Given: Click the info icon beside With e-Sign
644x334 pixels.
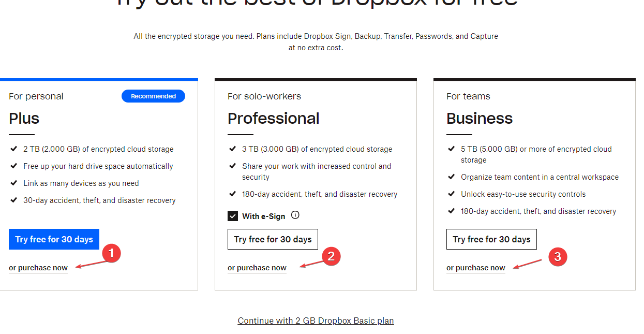Looking at the screenshot, I should tap(295, 215).
